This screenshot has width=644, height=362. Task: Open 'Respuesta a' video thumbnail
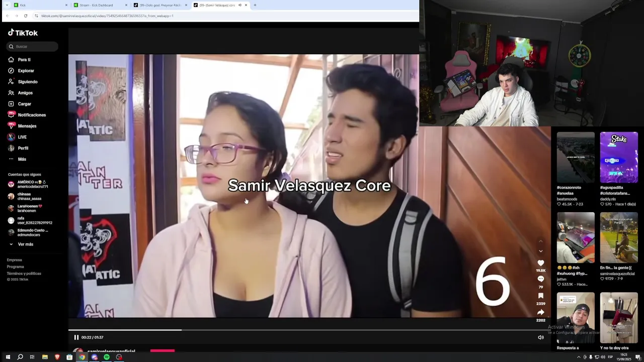pyautogui.click(x=576, y=318)
